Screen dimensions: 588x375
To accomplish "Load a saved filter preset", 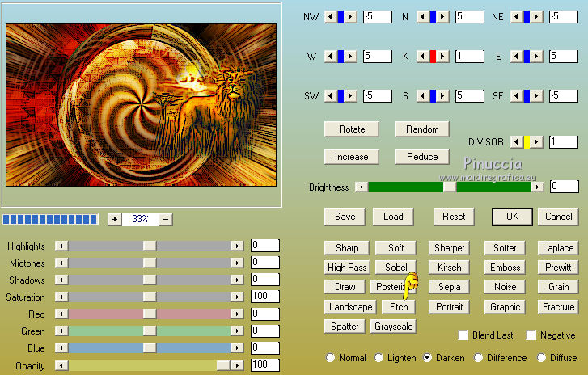I will [x=393, y=217].
